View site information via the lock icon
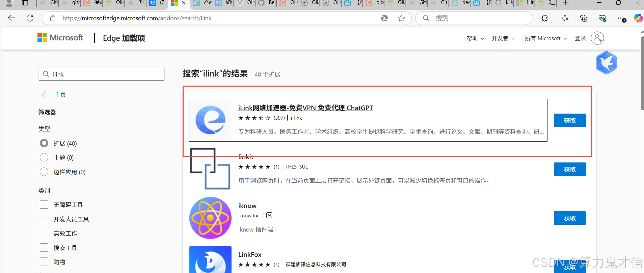Screen dimensions: 644x273 coord(53,18)
